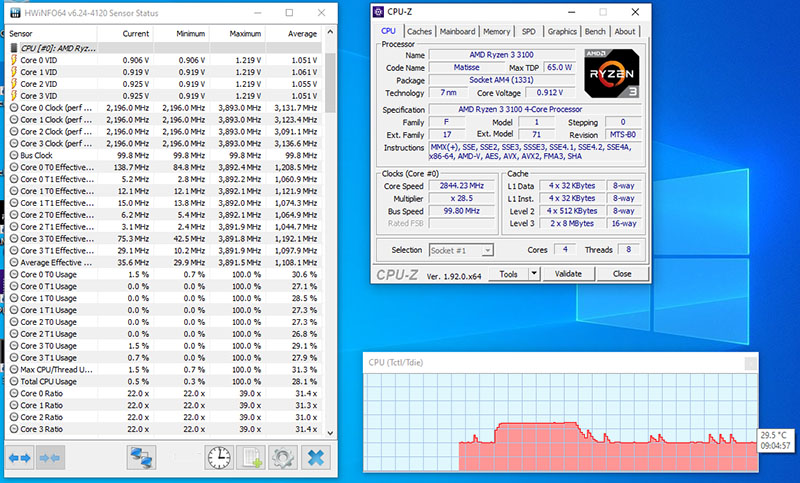800x483 pixels.
Task: Select the CPU [#0]: AMD Ryz... group row
Action: point(164,48)
